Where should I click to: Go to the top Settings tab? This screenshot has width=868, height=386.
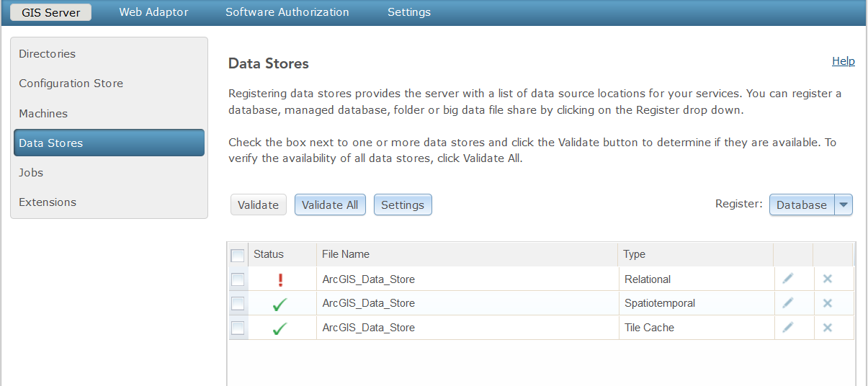[409, 12]
